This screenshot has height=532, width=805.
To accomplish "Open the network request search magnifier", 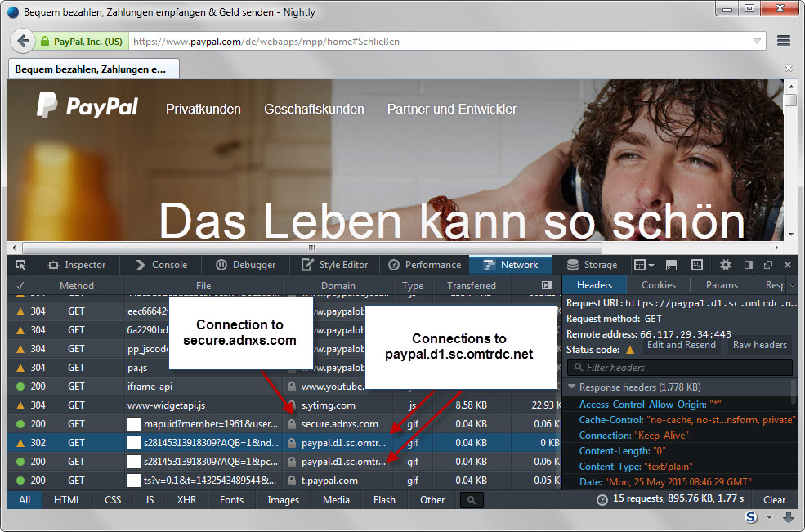I will [x=472, y=500].
